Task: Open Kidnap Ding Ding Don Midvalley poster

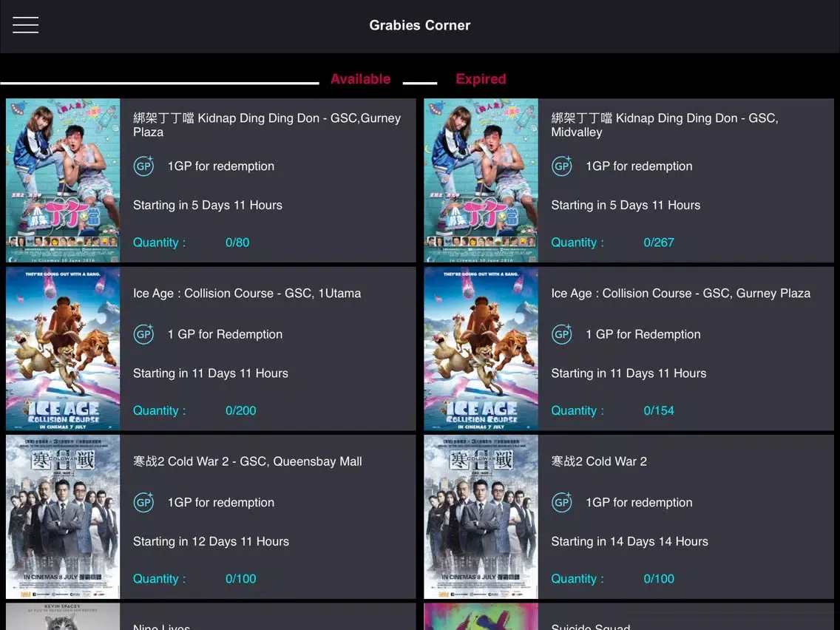Action: (481, 180)
